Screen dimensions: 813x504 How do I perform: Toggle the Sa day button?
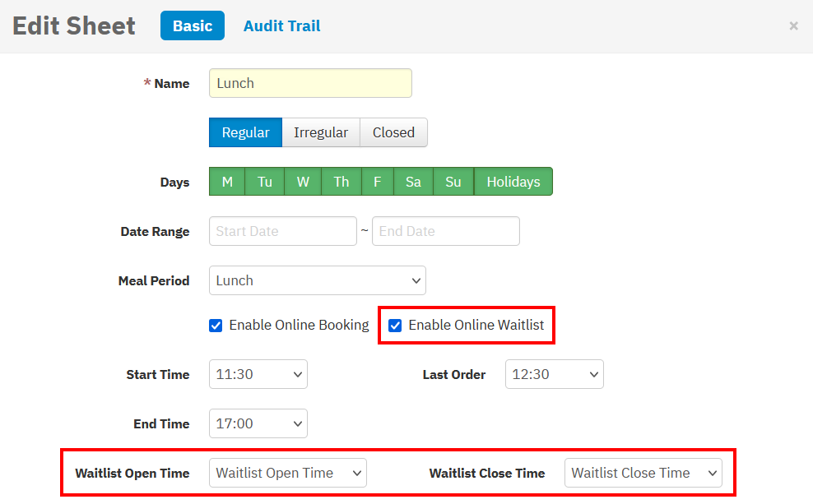point(413,182)
